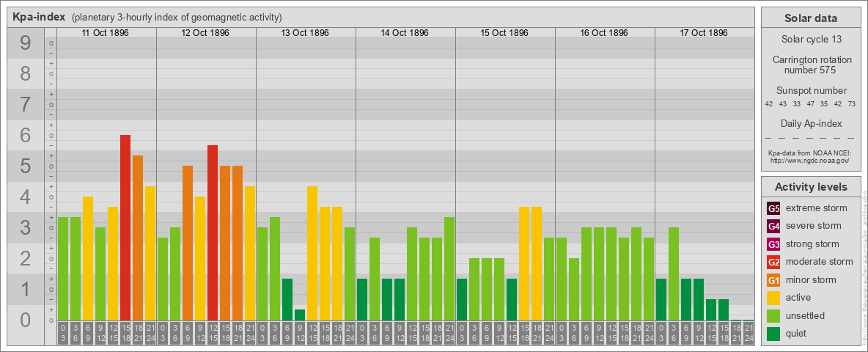Viewport: 868px width, 352px height.
Task: Click the Activity levels panel heading
Action: 810,187
